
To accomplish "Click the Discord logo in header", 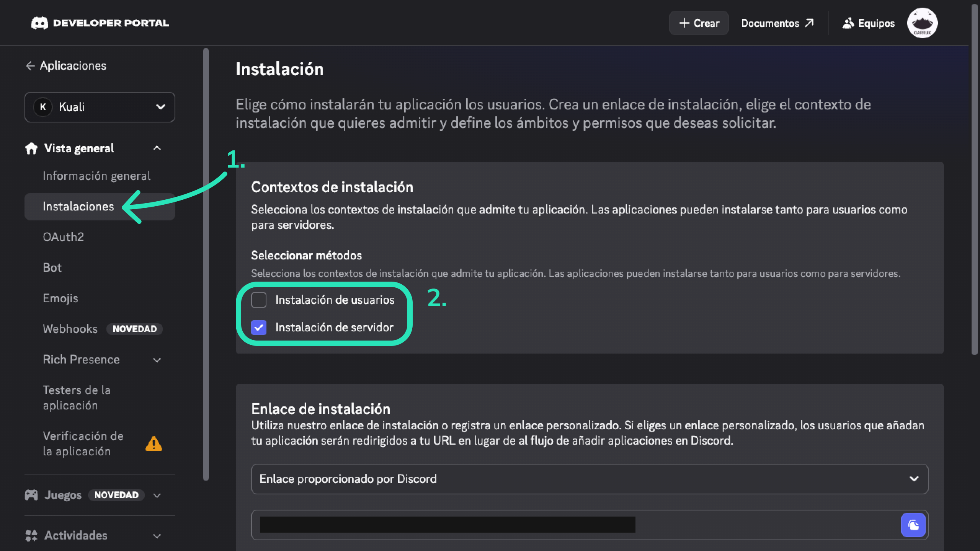I will 39,23.
